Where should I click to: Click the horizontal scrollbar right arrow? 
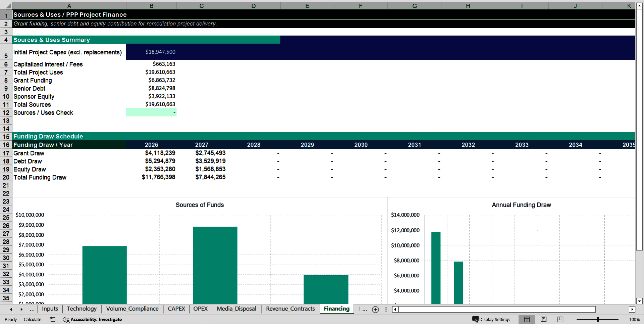point(632,310)
